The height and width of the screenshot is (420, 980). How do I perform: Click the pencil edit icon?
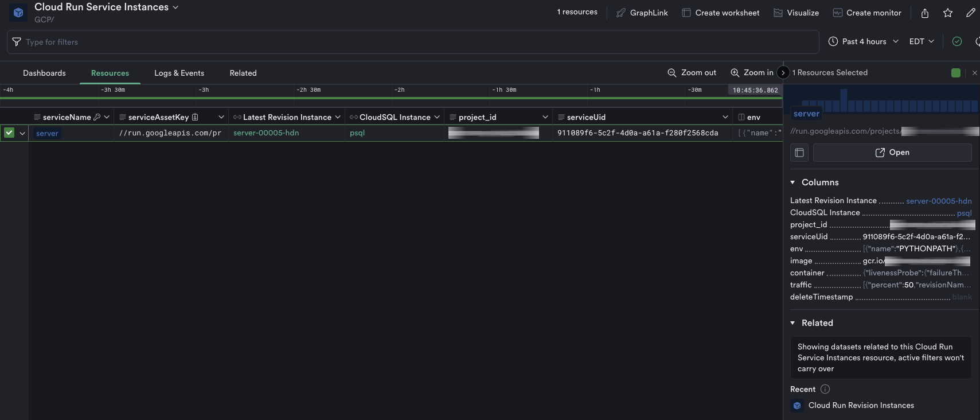coord(970,13)
